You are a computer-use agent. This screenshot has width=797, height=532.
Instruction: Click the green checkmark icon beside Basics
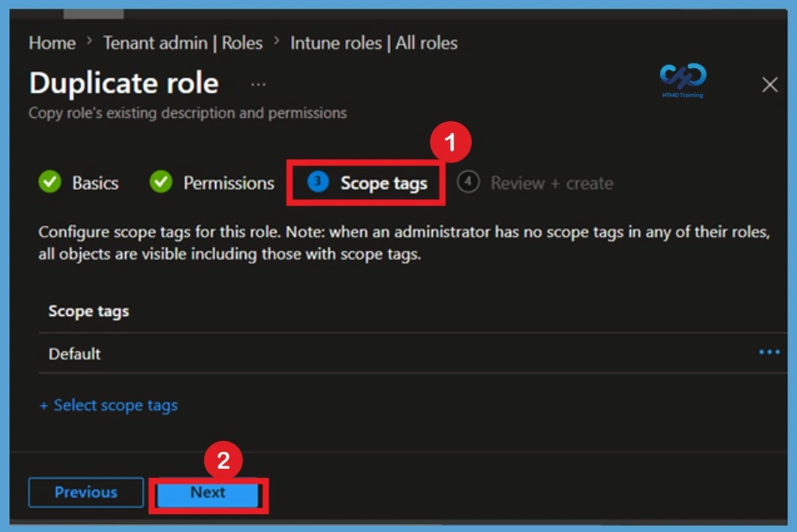50,181
